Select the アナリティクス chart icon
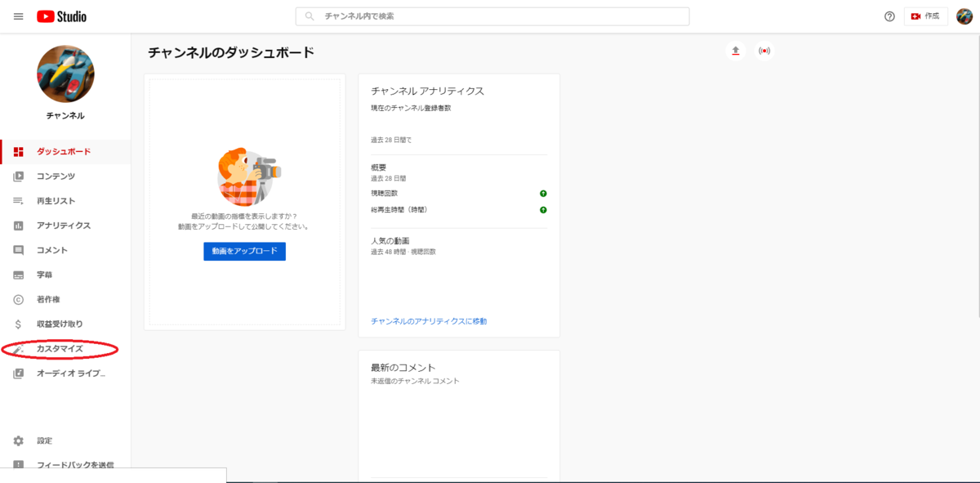980x483 pixels. tap(18, 225)
